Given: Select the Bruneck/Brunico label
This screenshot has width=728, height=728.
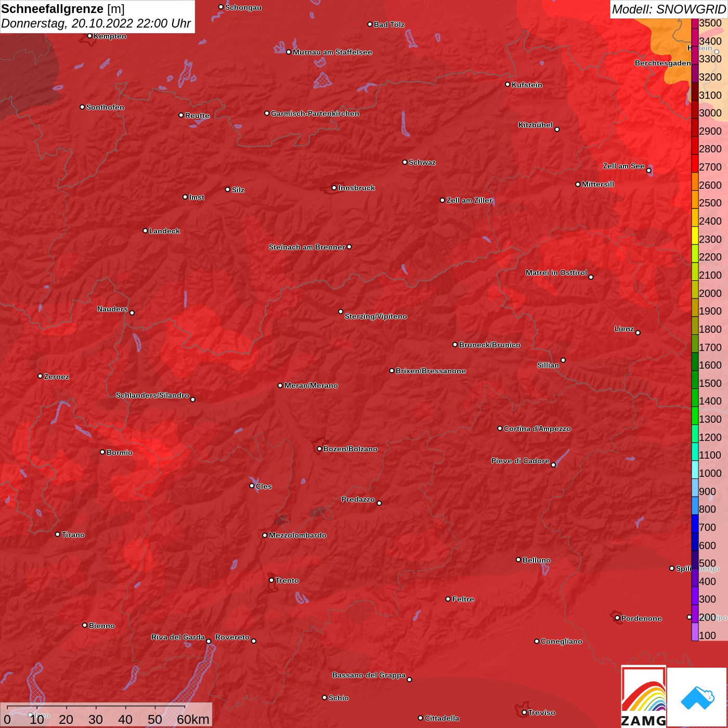Looking at the screenshot, I should tap(489, 345).
